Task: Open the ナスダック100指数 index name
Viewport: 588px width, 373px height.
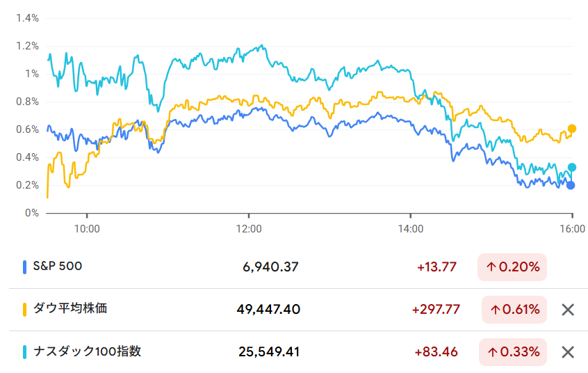Action: (x=87, y=351)
